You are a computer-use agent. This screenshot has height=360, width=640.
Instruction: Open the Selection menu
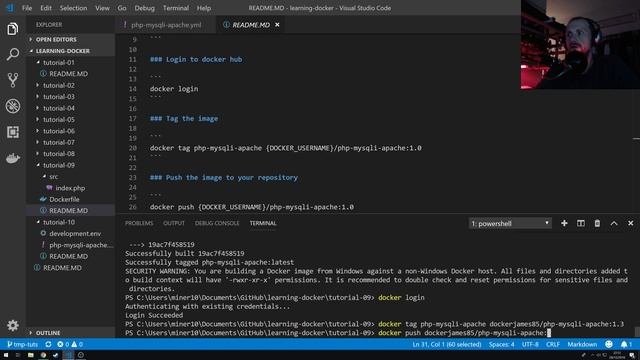(73, 8)
